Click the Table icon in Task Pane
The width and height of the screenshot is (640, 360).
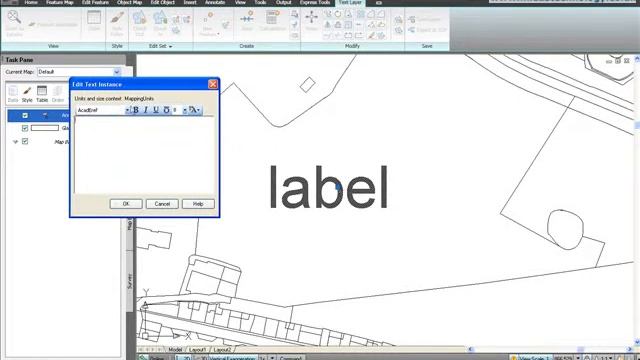coord(42,94)
